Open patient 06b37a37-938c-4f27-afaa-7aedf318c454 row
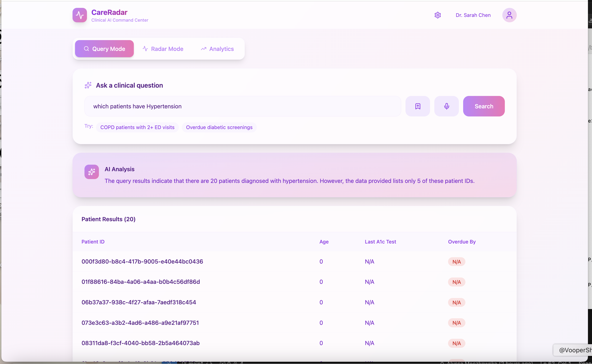The image size is (592, 364). pos(139,302)
